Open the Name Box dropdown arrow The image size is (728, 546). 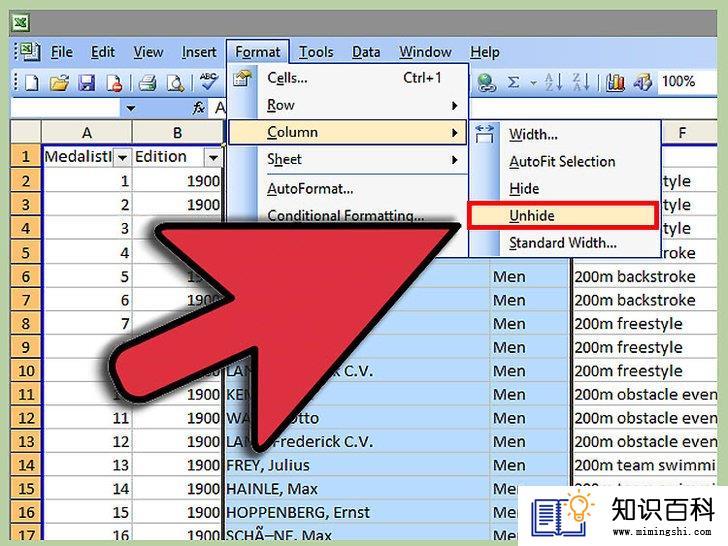tap(130, 109)
